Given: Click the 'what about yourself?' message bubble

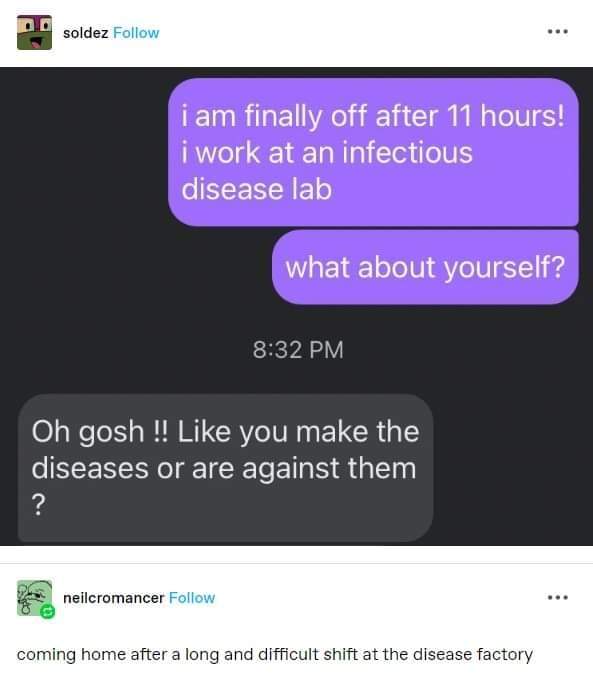Looking at the screenshot, I should click(x=425, y=267).
